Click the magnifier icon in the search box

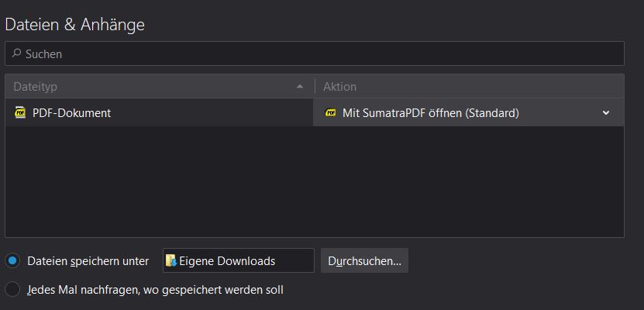(16, 54)
